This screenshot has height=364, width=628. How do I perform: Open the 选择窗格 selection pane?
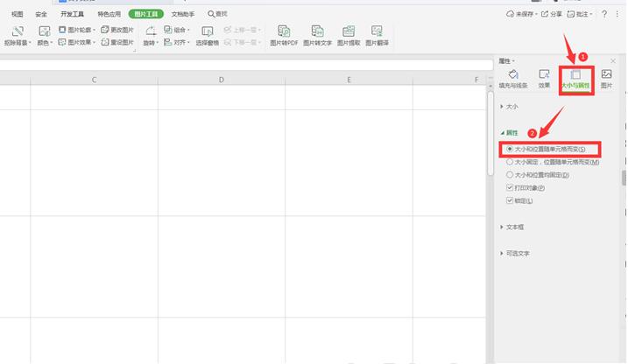click(x=207, y=36)
